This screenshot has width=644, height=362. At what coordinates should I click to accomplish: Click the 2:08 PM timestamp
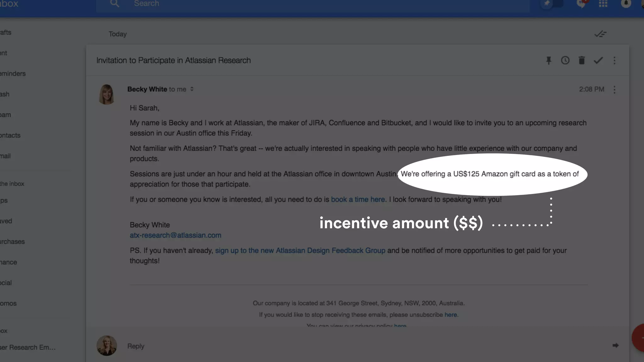[x=591, y=89]
